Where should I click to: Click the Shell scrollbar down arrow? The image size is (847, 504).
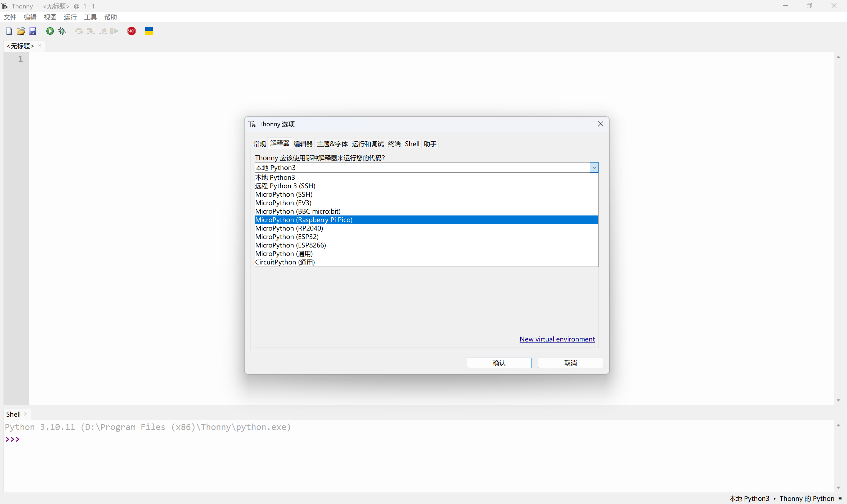point(838,488)
